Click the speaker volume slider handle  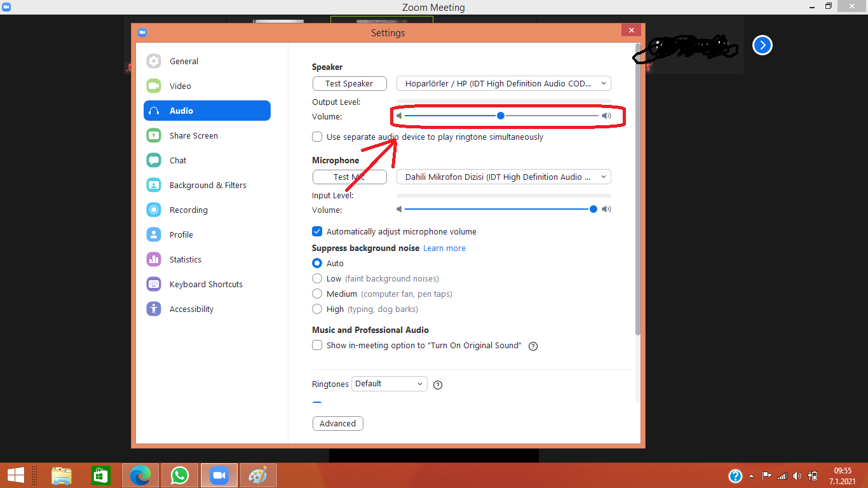click(x=501, y=116)
